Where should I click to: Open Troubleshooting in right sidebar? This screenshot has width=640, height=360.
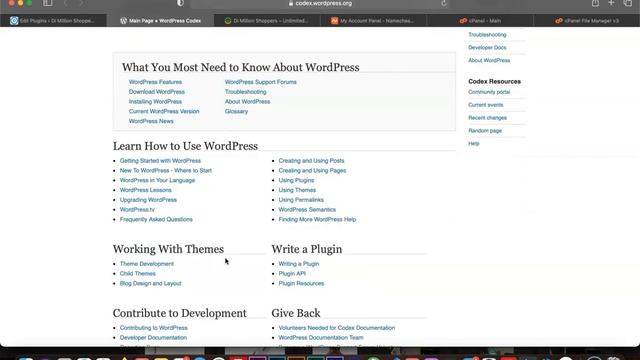(487, 35)
